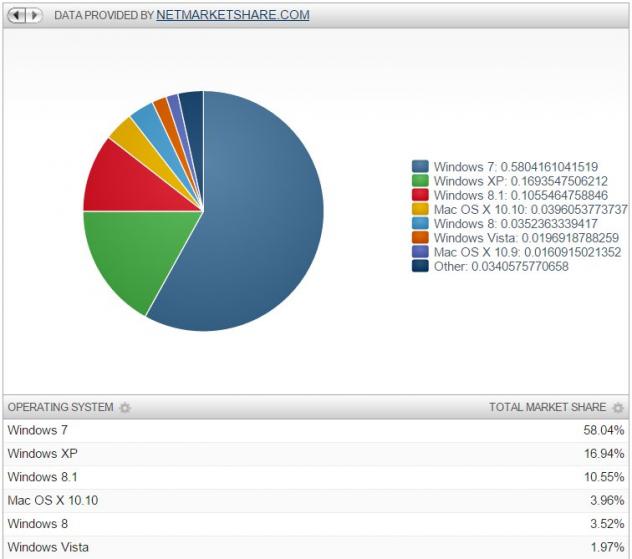
Task: Open gear settings beside Operating System header
Action: click(x=125, y=408)
